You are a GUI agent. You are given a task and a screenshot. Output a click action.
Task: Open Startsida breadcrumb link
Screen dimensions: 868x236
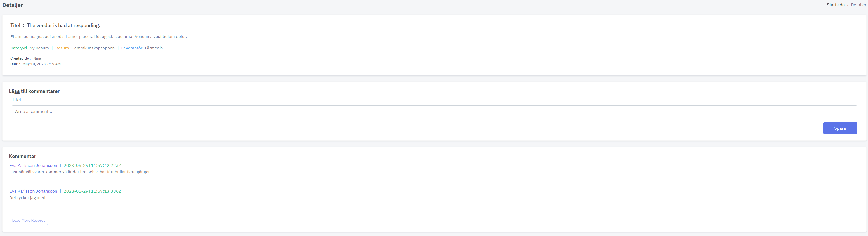coord(835,5)
